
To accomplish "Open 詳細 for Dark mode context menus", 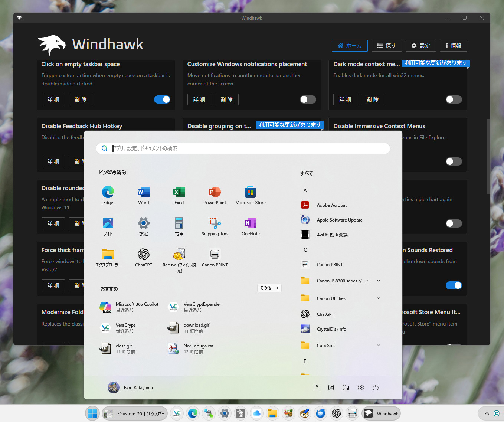I will pos(345,99).
